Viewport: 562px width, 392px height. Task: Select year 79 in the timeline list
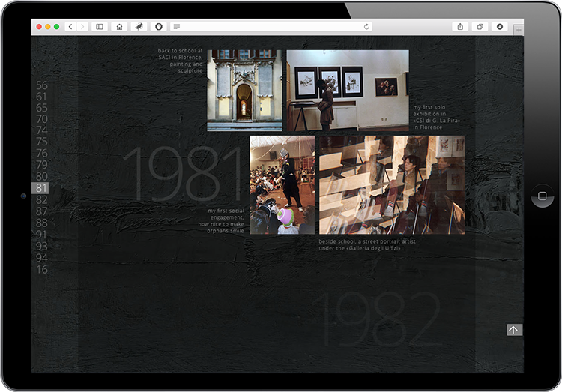coord(42,165)
